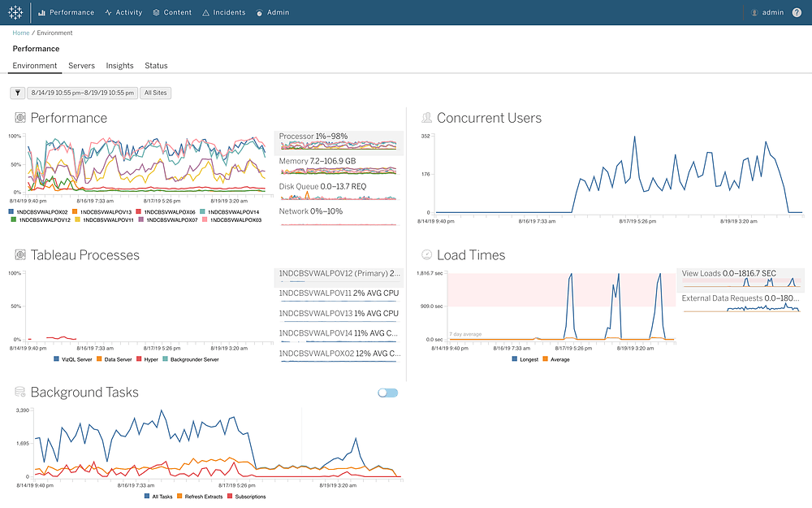
Task: Open the Admin menu with gear icon
Action: [273, 12]
